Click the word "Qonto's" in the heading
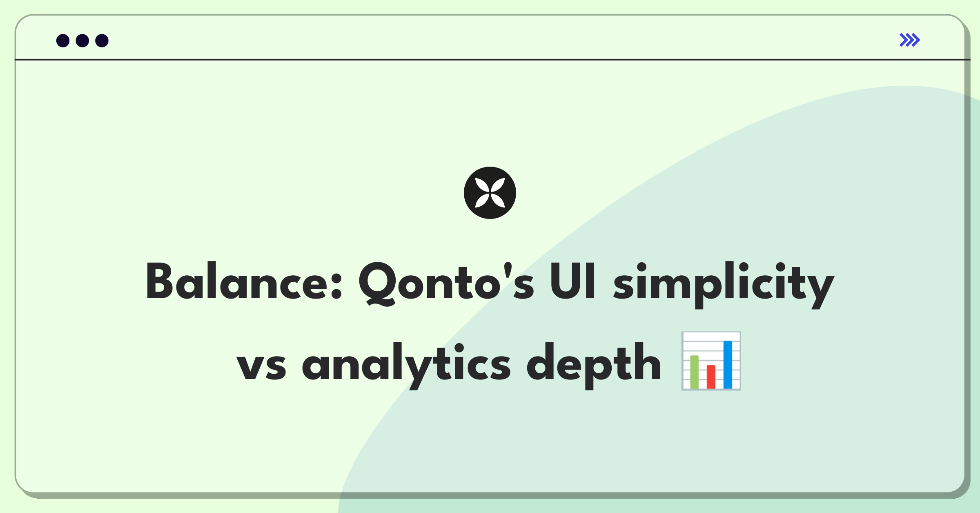 (446, 283)
